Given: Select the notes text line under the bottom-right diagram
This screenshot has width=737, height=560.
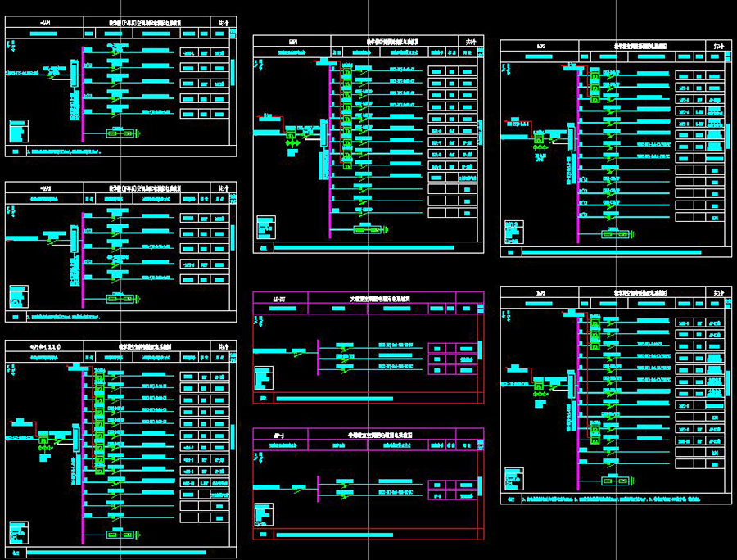Looking at the screenshot, I should pos(611,499).
